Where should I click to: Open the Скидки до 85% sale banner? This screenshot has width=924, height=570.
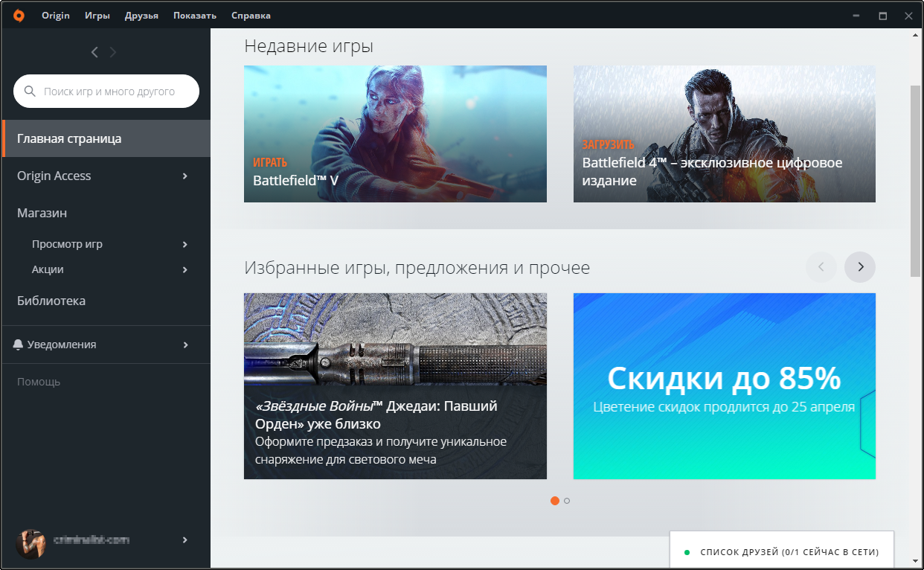725,386
